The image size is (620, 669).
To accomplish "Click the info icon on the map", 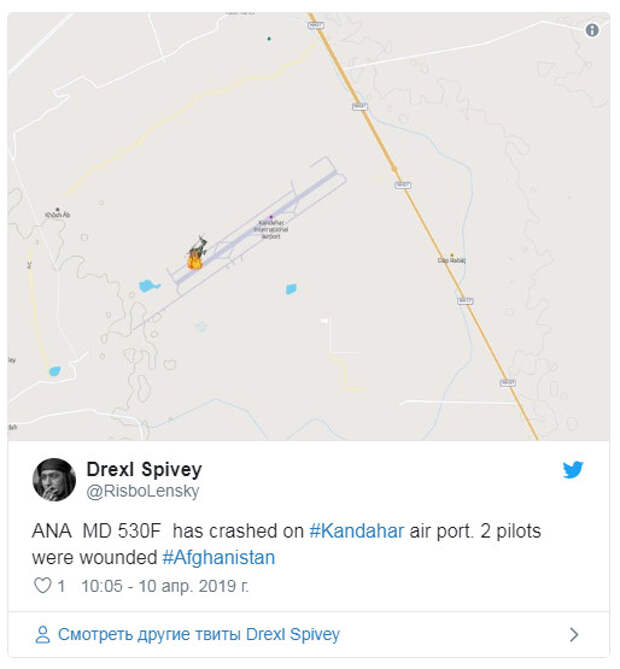I will 592,30.
